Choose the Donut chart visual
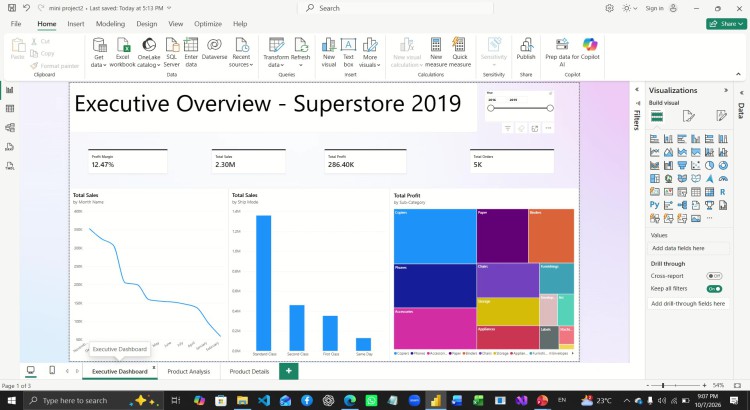This screenshot has height=410, width=750. (723, 166)
